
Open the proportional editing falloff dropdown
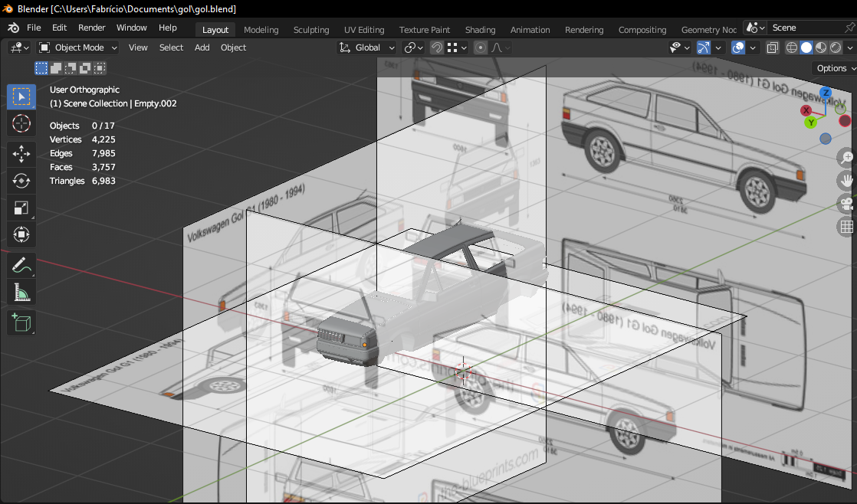click(501, 48)
